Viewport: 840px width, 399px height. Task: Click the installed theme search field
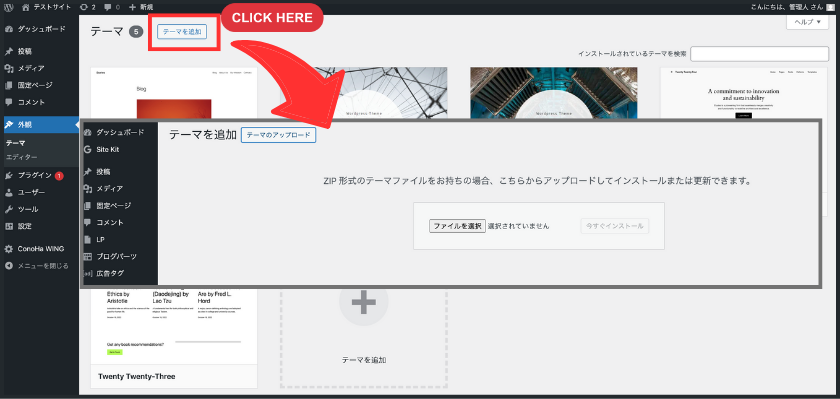pyautogui.click(x=760, y=54)
